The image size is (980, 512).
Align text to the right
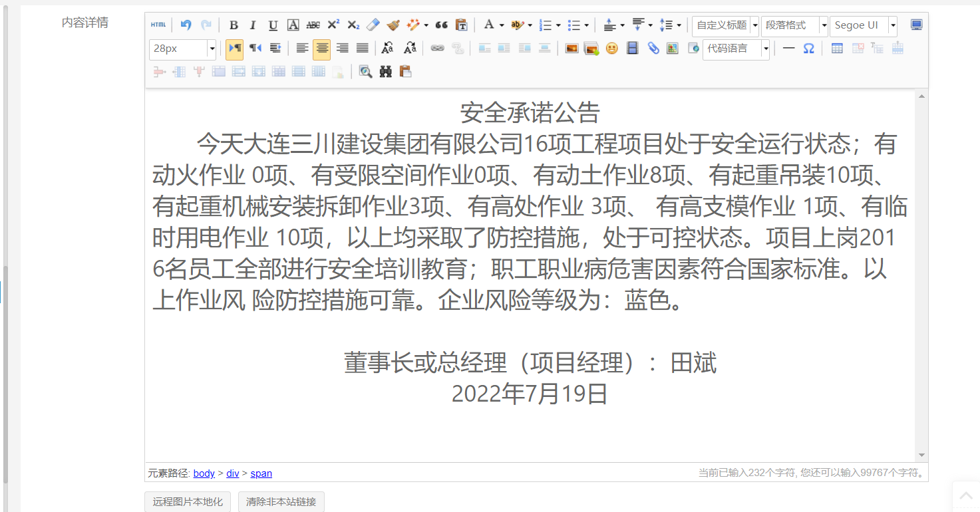(x=342, y=49)
